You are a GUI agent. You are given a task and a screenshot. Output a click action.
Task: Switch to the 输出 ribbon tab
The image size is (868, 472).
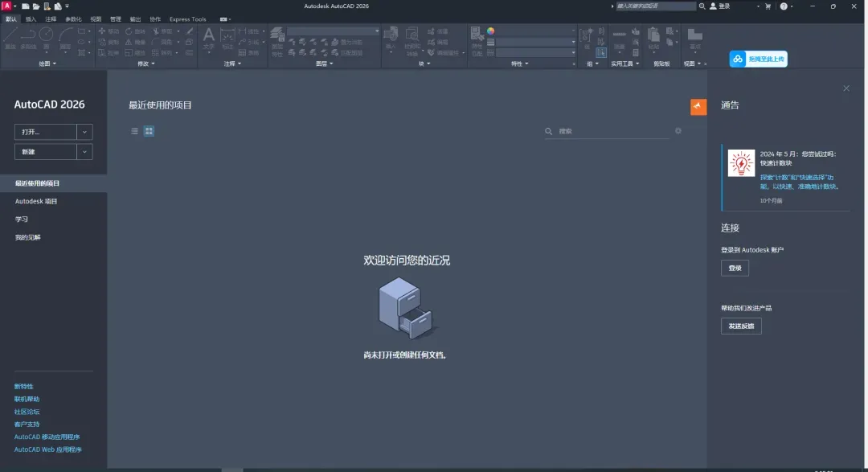coord(135,18)
